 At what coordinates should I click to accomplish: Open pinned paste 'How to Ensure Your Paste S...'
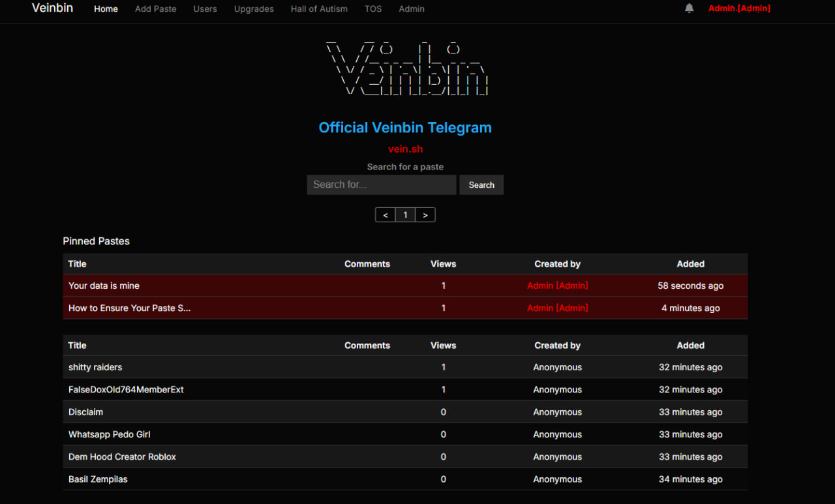click(x=129, y=308)
